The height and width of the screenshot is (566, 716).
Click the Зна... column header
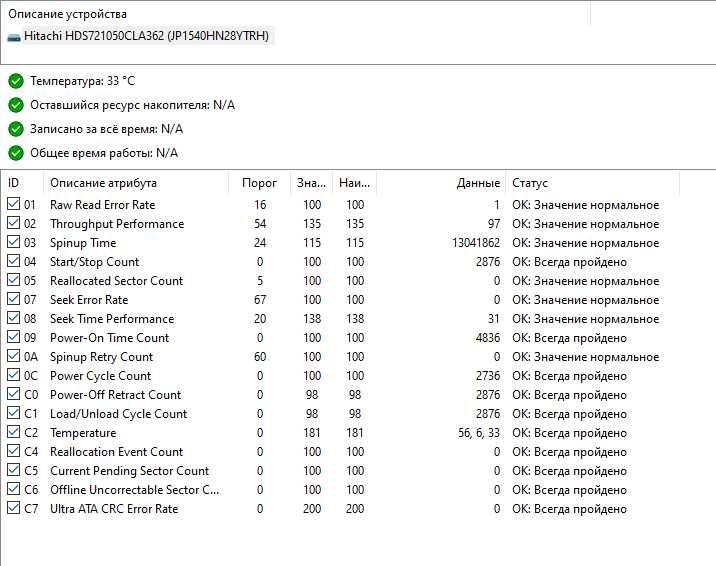311,183
